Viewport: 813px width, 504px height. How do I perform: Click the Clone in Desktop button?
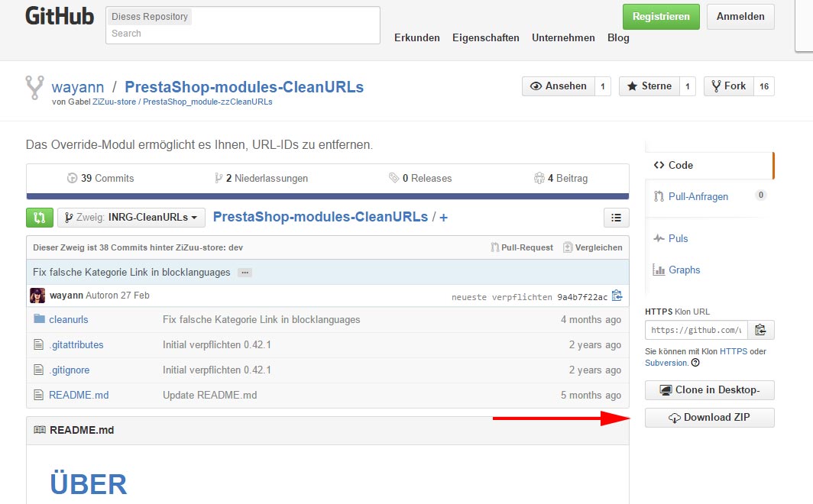coord(710,390)
